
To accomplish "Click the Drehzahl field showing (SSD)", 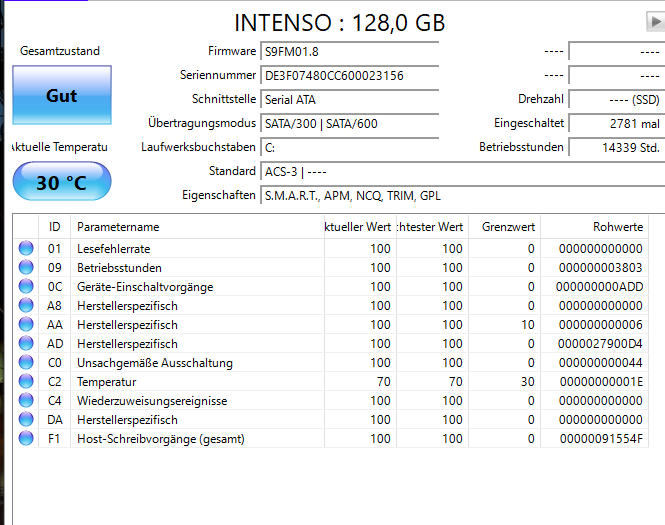I will click(617, 100).
